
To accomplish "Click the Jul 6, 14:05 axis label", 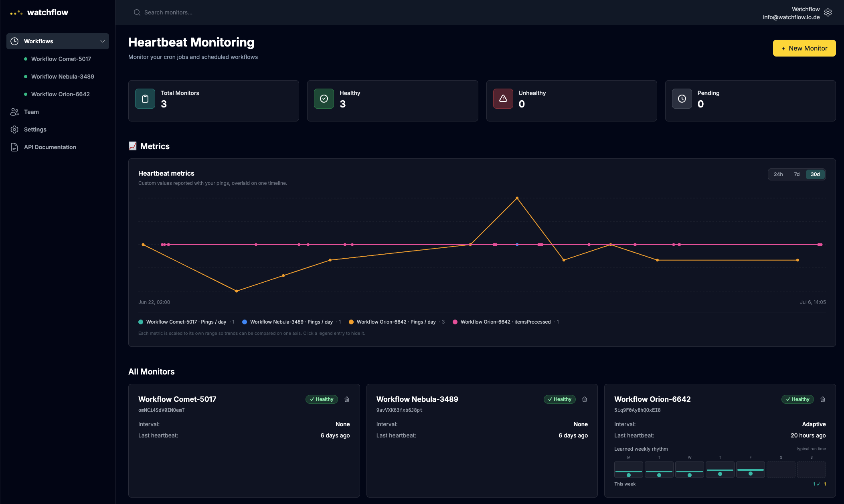I will point(813,302).
